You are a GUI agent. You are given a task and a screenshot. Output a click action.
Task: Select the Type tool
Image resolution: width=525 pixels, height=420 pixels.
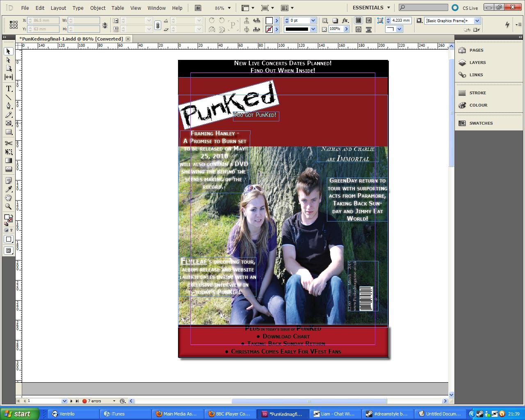[x=9, y=89]
